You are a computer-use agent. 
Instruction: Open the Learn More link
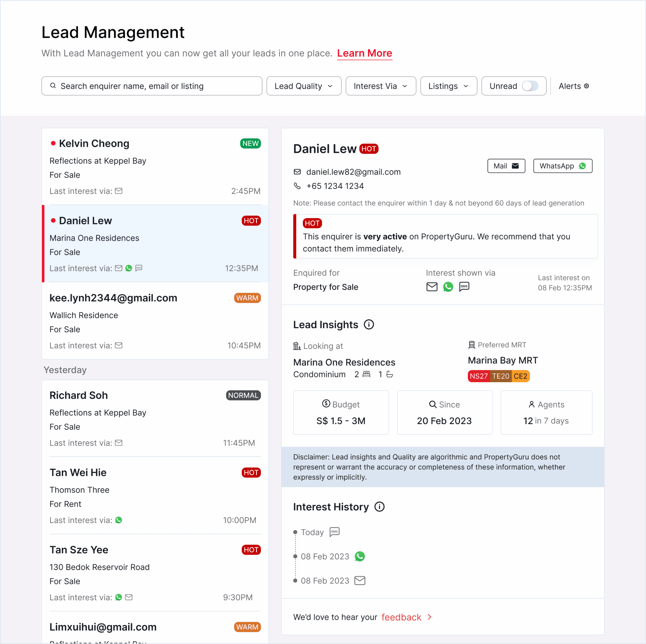[x=364, y=53]
